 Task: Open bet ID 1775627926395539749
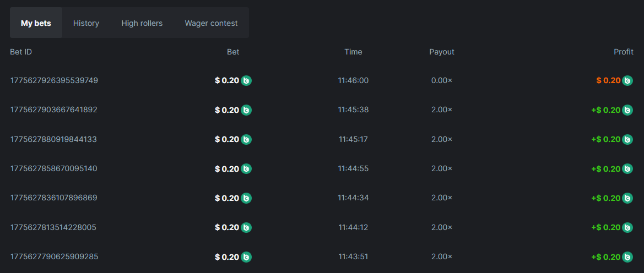coord(54,80)
